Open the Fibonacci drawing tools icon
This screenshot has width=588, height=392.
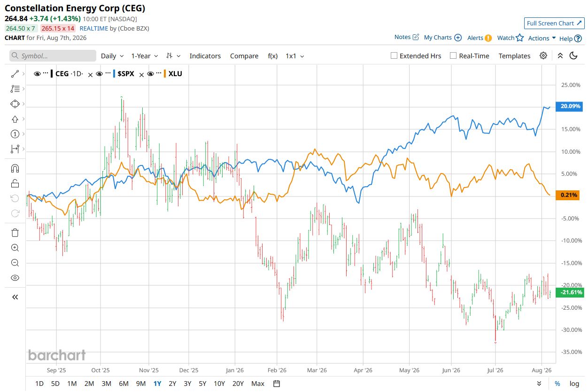15,89
